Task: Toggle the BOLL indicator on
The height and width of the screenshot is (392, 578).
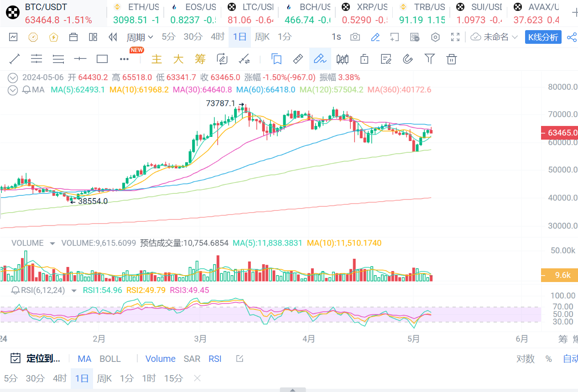Action: coord(110,359)
